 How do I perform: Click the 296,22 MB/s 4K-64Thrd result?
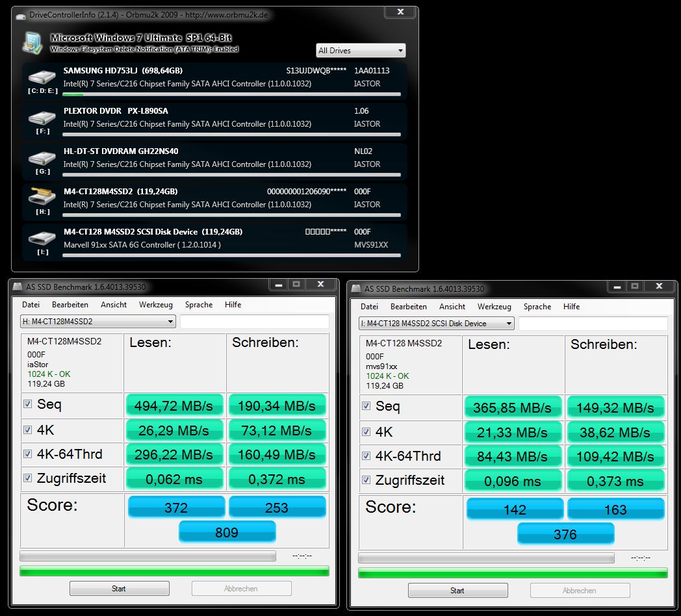(174, 454)
